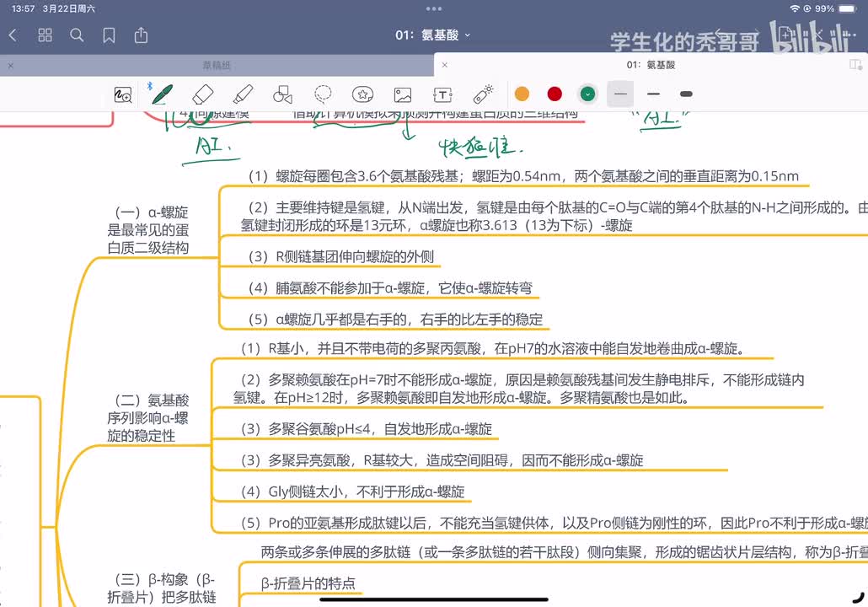Open the Elements sticker tool
Screen dimensions: 868x607
point(362,94)
